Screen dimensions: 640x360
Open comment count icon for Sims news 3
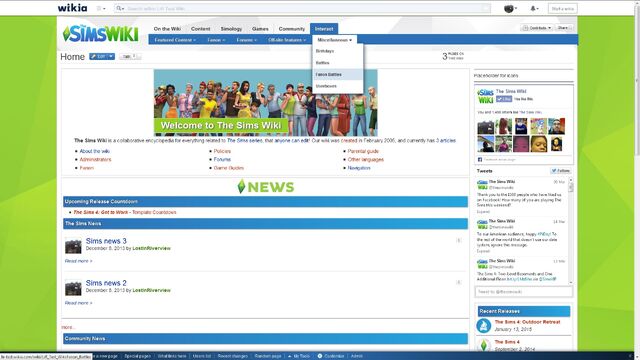pos(459,240)
